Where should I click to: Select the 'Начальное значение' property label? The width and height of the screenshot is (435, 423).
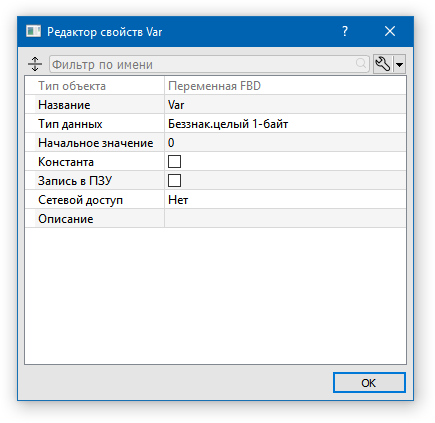[x=96, y=143]
